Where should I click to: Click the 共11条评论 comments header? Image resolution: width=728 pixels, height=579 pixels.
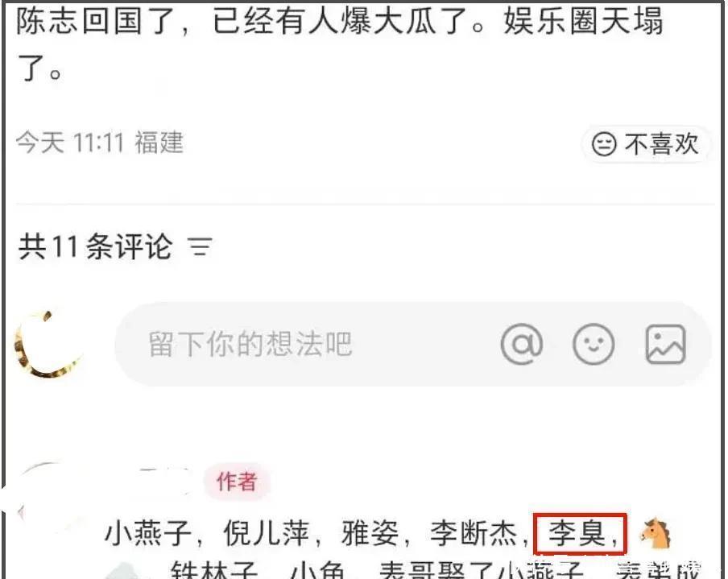(x=95, y=246)
